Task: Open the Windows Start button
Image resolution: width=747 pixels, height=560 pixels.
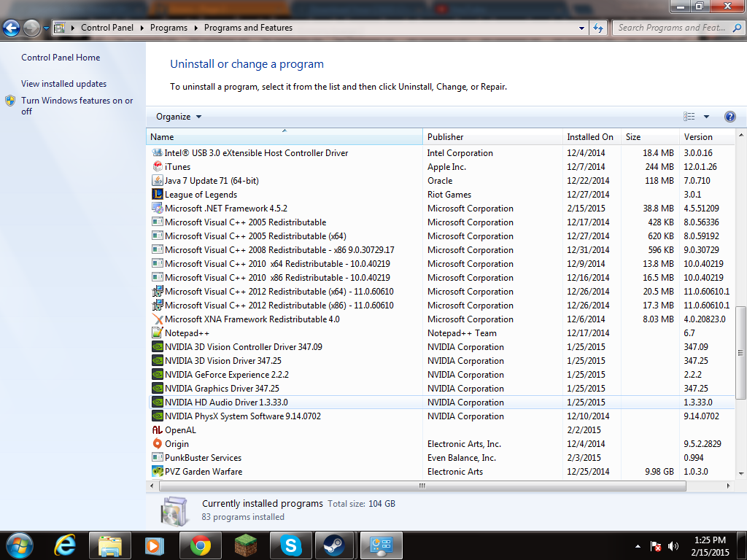Action: click(19, 545)
